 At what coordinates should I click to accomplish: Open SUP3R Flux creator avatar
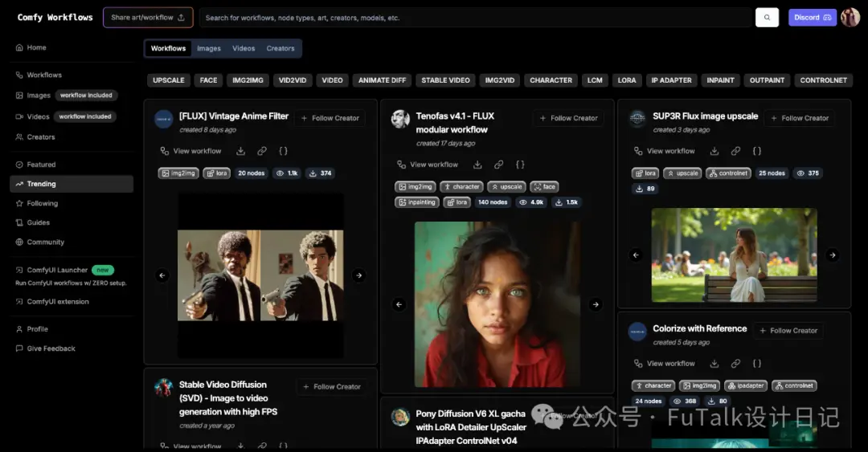click(637, 118)
